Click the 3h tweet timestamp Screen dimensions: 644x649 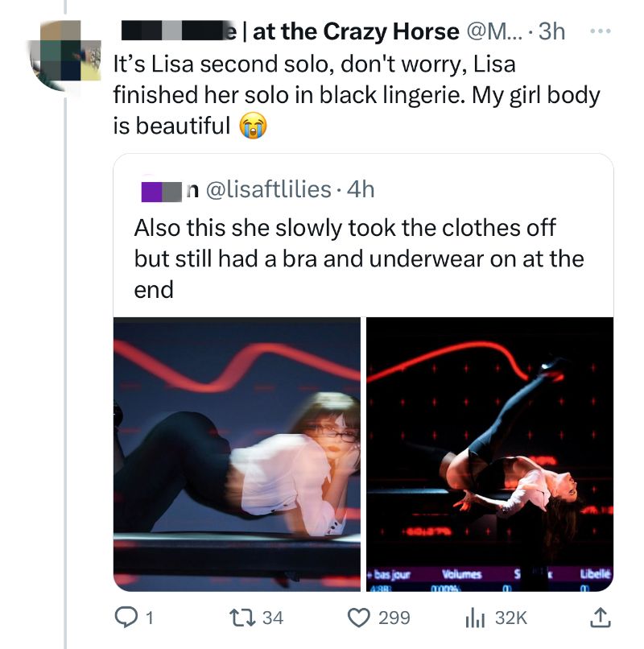(551, 31)
